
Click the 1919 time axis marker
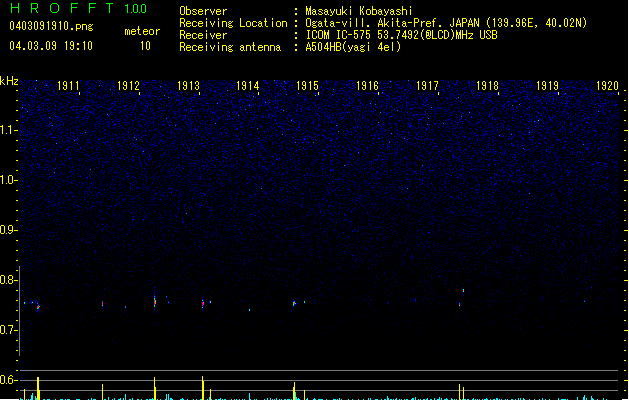(x=547, y=86)
